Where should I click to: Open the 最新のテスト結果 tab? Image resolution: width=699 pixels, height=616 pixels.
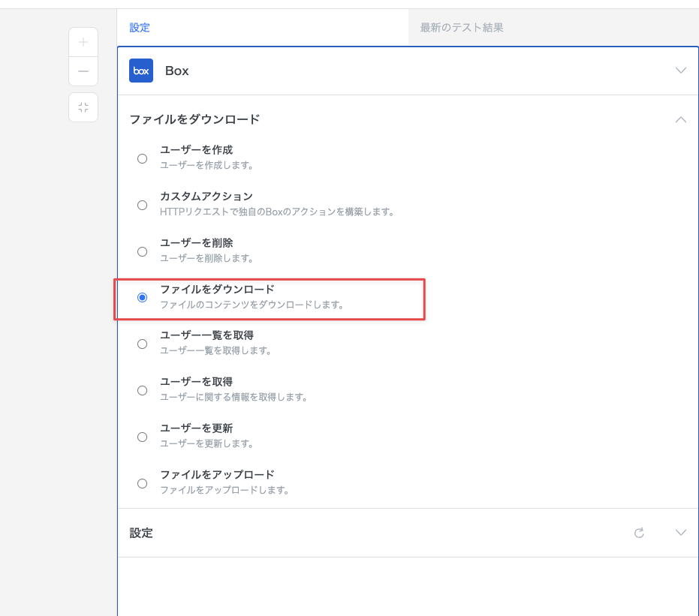point(462,28)
